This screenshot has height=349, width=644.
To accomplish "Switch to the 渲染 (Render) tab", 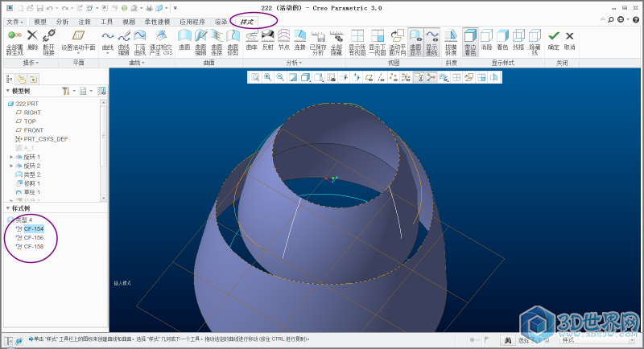I will [221, 22].
